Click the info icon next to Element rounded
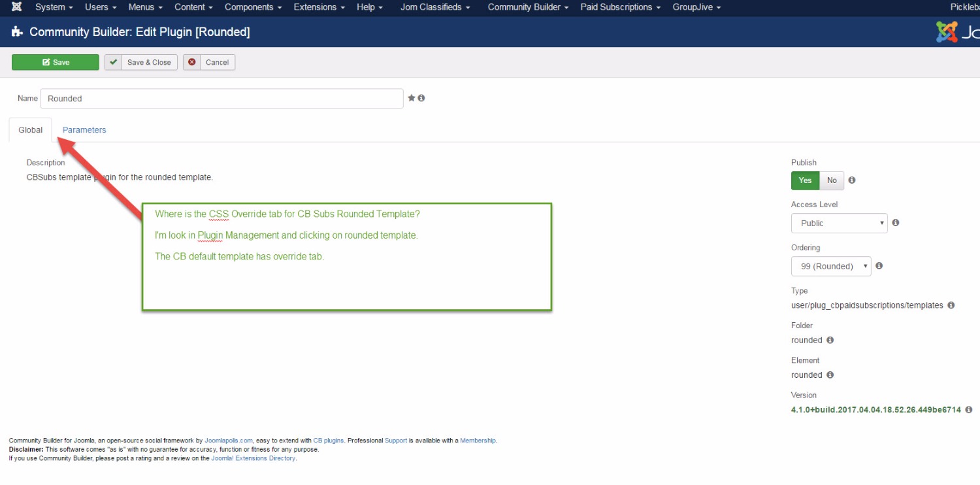Screen dimensions: 980x485 (830, 375)
